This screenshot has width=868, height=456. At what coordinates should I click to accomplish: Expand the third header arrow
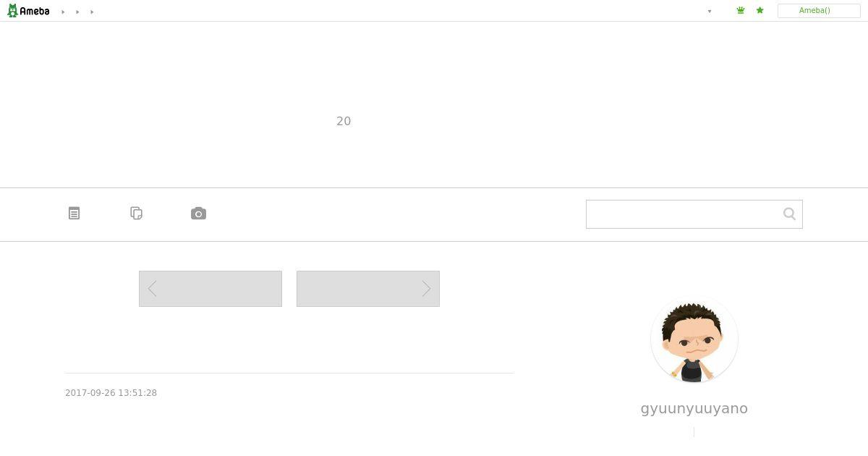tap(92, 12)
